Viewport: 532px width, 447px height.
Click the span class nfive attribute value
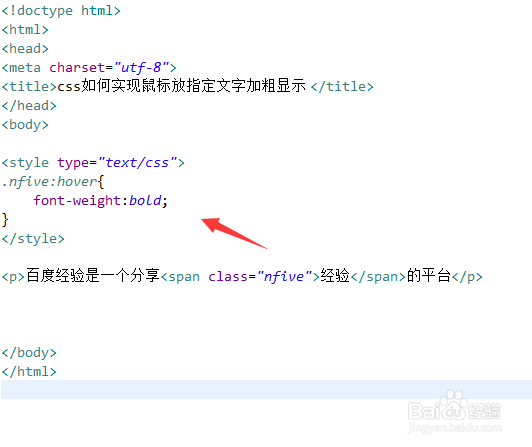285,277
